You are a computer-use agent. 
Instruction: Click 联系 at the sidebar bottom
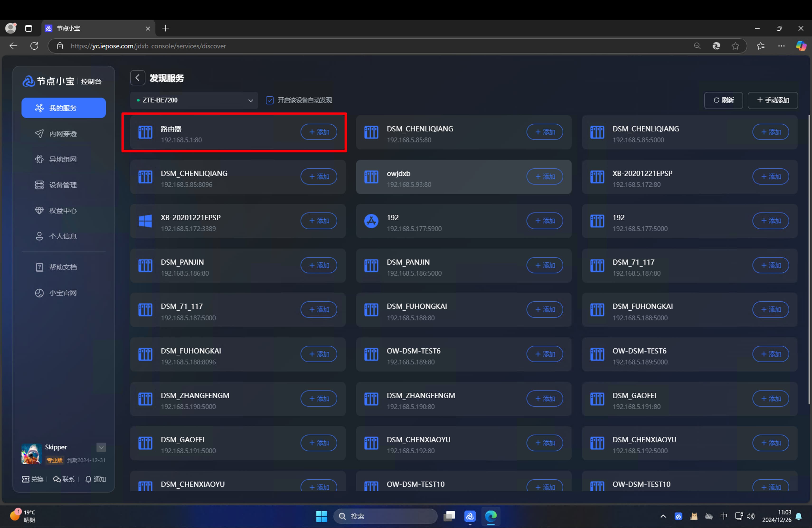click(x=64, y=479)
